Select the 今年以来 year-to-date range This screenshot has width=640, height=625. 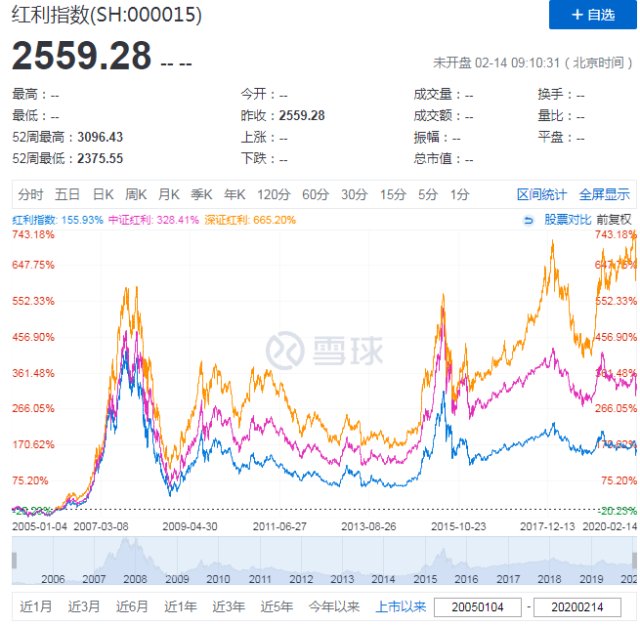tap(334, 606)
